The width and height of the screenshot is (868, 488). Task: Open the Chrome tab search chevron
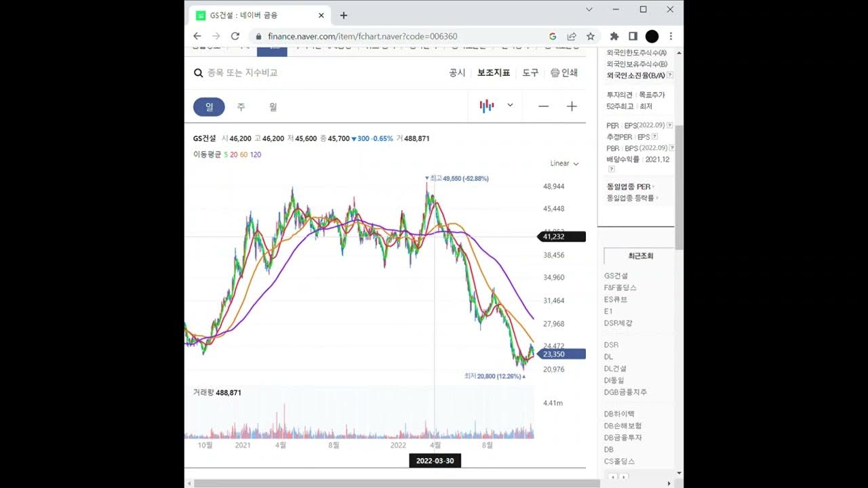point(589,9)
